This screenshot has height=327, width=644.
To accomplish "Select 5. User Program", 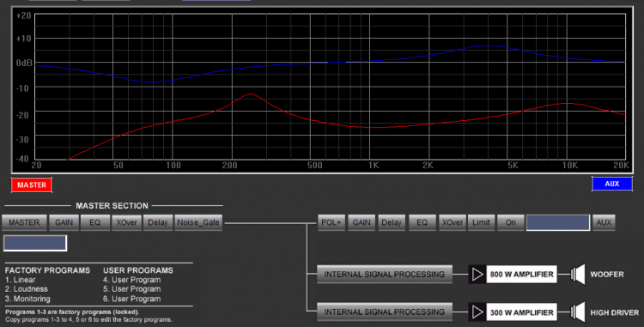I will 132,289.
